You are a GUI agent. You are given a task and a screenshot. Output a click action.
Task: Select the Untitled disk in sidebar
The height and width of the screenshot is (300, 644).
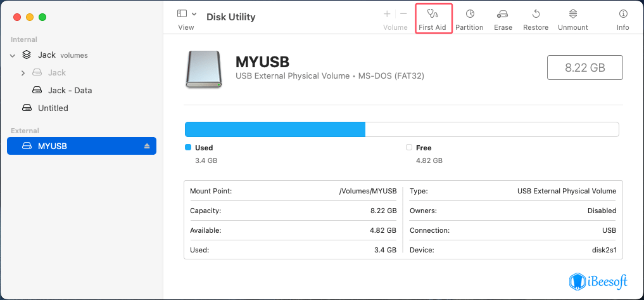53,108
